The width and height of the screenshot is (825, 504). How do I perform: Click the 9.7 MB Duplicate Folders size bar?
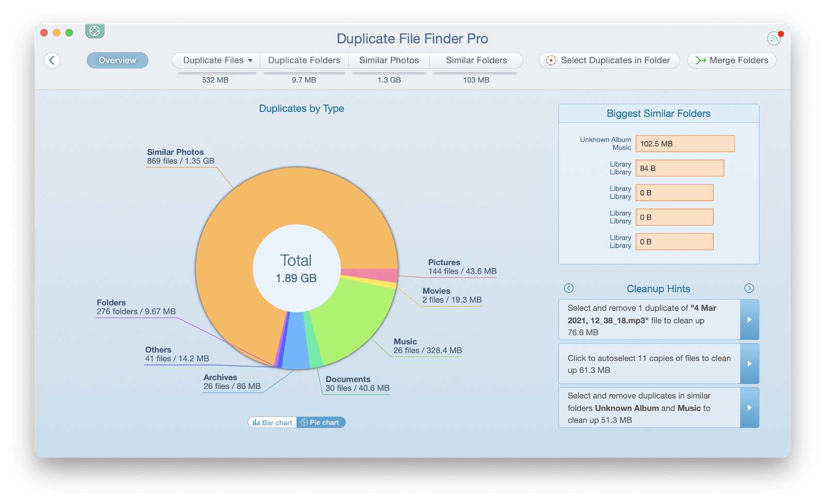coord(304,74)
